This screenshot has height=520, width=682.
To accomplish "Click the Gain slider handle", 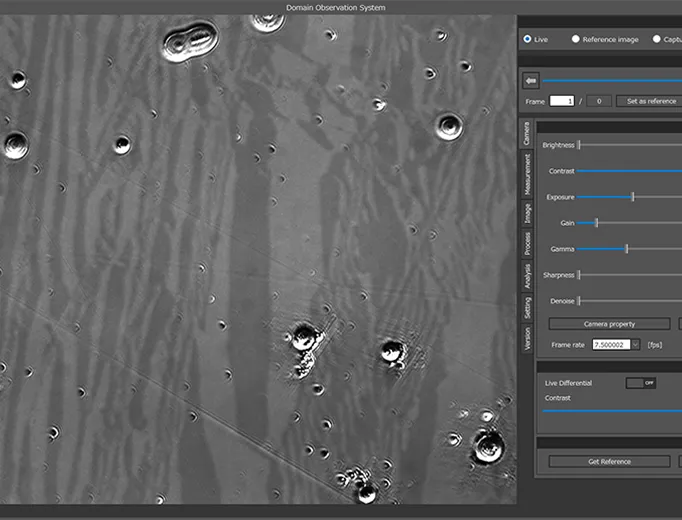I will [x=596, y=223].
